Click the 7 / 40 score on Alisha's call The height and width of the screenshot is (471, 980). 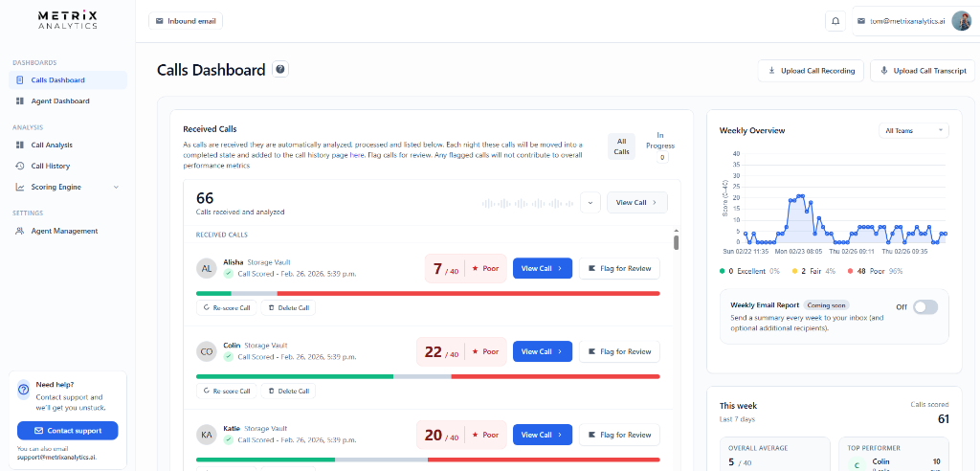click(x=446, y=269)
